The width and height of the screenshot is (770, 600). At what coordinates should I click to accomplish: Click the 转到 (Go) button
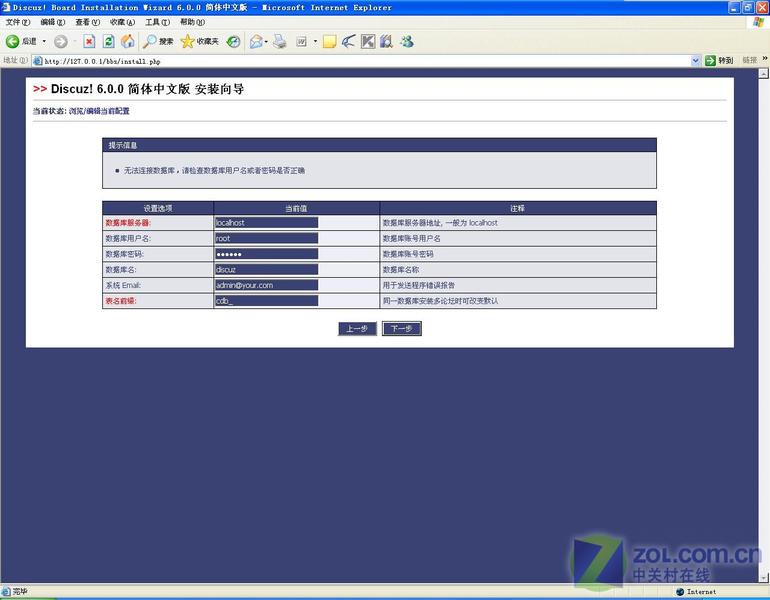tap(719, 60)
